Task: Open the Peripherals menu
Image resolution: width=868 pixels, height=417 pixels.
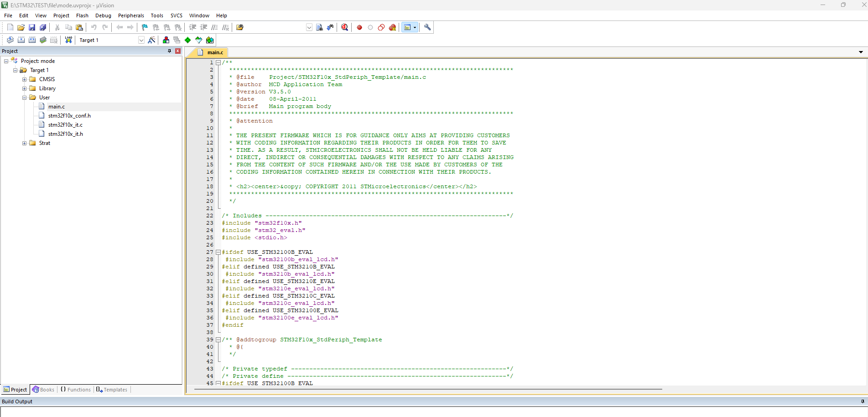Action: tap(131, 15)
